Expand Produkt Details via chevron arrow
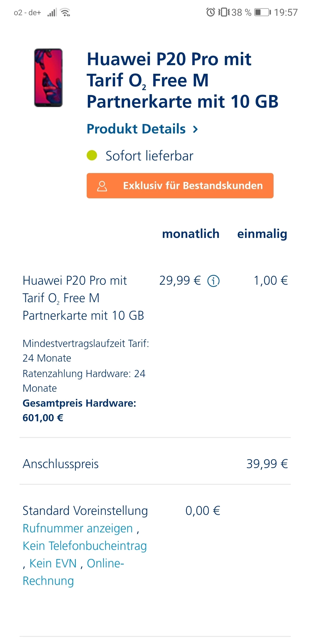 [x=195, y=129]
